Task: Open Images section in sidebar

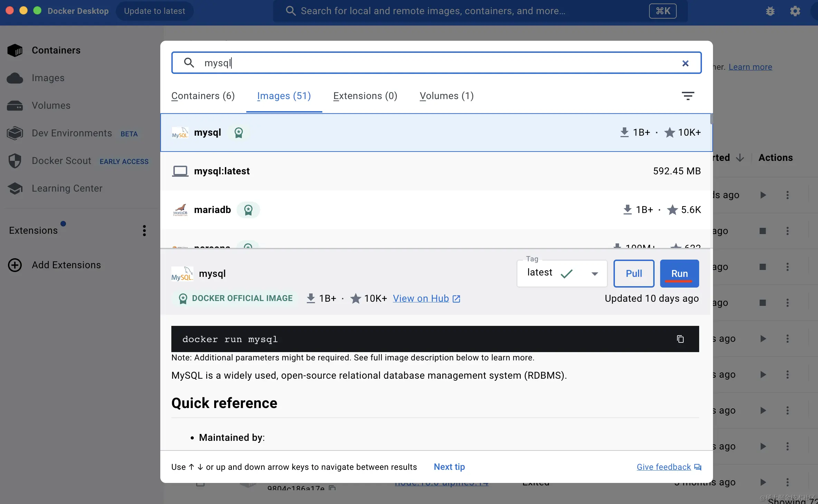Action: pyautogui.click(x=48, y=78)
